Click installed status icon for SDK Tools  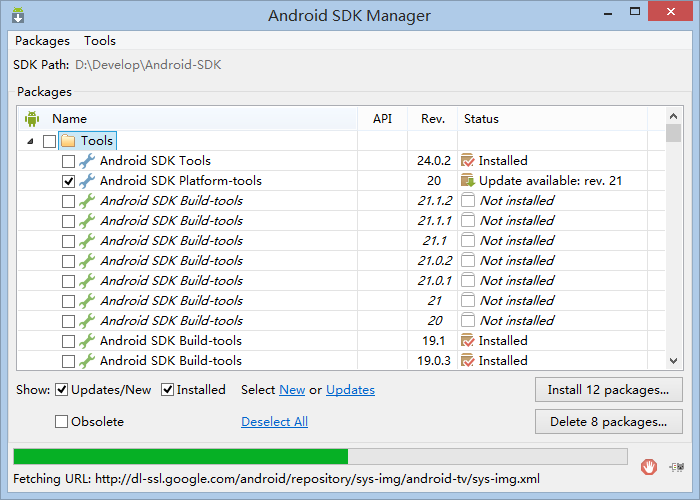tap(467, 161)
